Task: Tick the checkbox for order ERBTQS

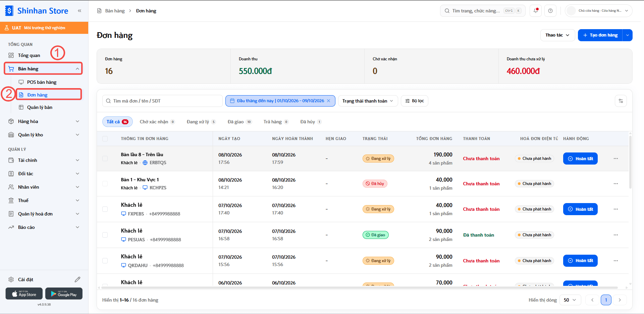Action: [x=105, y=159]
